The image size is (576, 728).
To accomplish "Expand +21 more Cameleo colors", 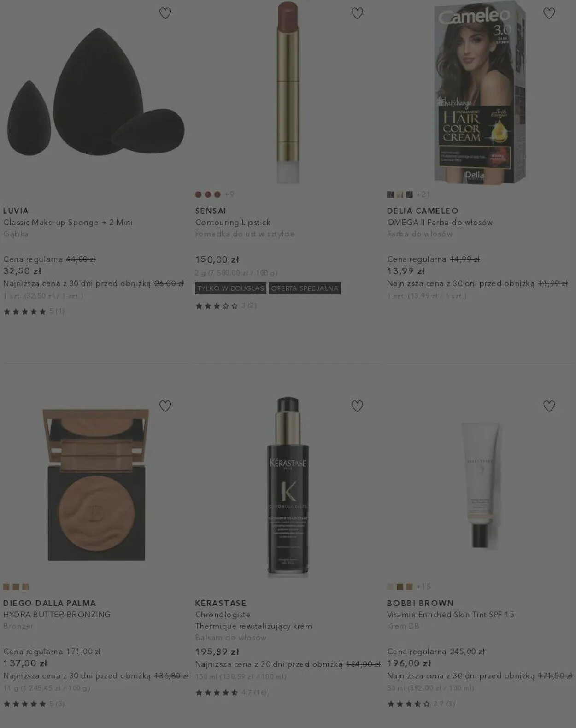I will pos(423,194).
